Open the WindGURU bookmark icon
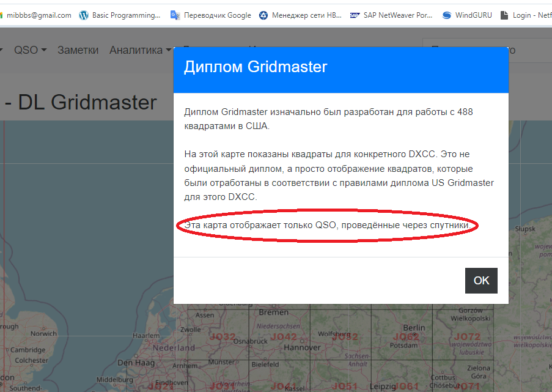Viewport: 552px width, 392px height. (447, 15)
